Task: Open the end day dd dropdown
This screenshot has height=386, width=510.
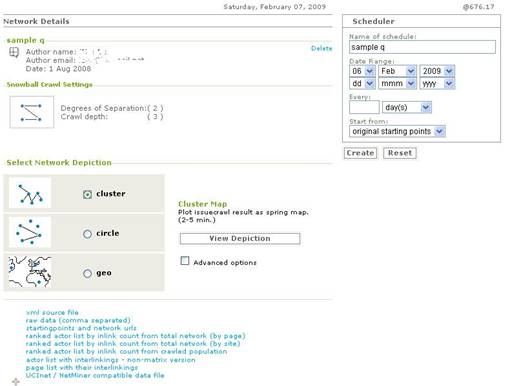Action: coord(363,83)
